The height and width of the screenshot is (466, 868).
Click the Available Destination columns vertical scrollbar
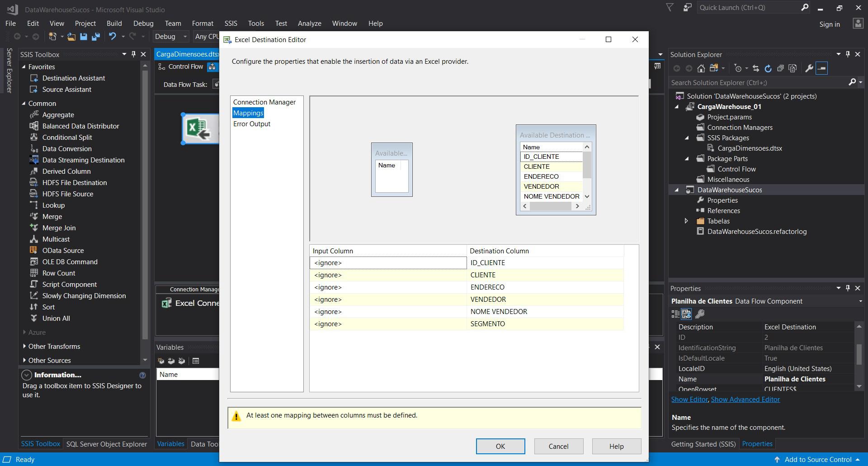[587, 171]
